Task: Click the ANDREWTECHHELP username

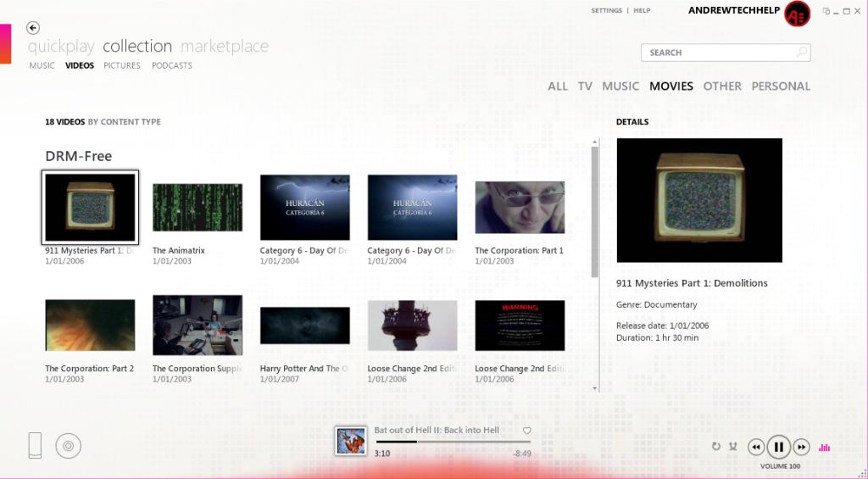Action: (x=734, y=10)
